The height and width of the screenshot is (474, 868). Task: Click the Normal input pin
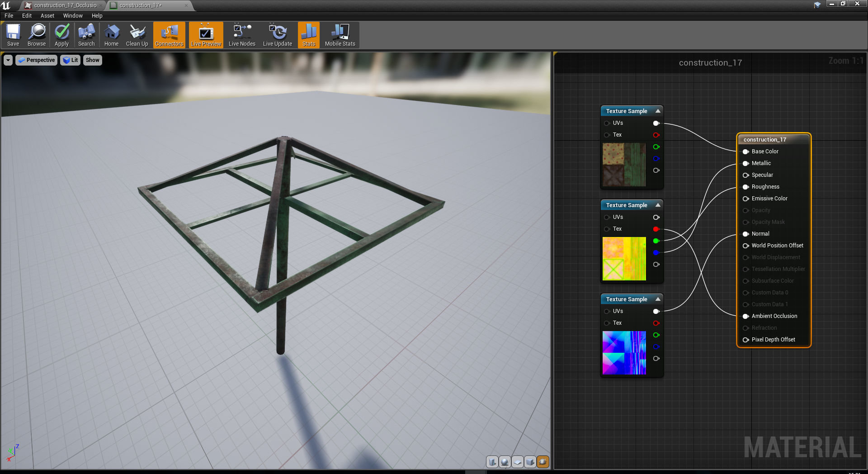746,234
